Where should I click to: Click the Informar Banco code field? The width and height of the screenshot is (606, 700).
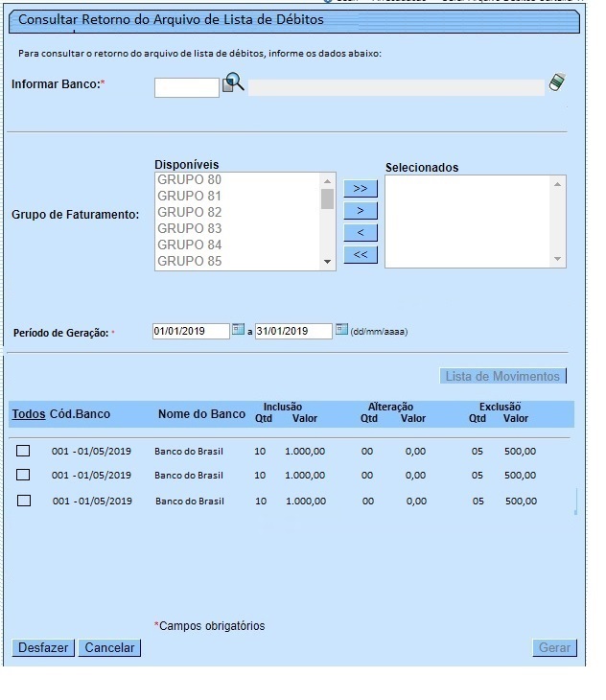pos(187,88)
